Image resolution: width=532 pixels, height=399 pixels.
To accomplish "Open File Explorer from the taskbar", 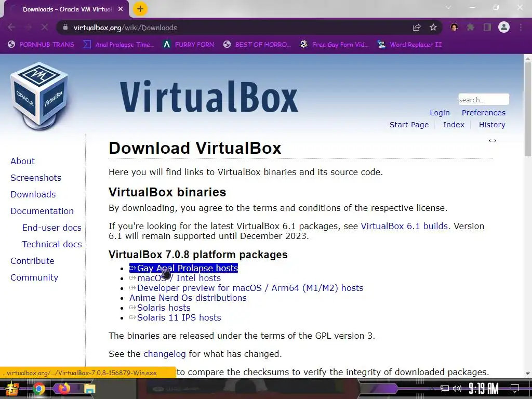I will tap(89, 389).
